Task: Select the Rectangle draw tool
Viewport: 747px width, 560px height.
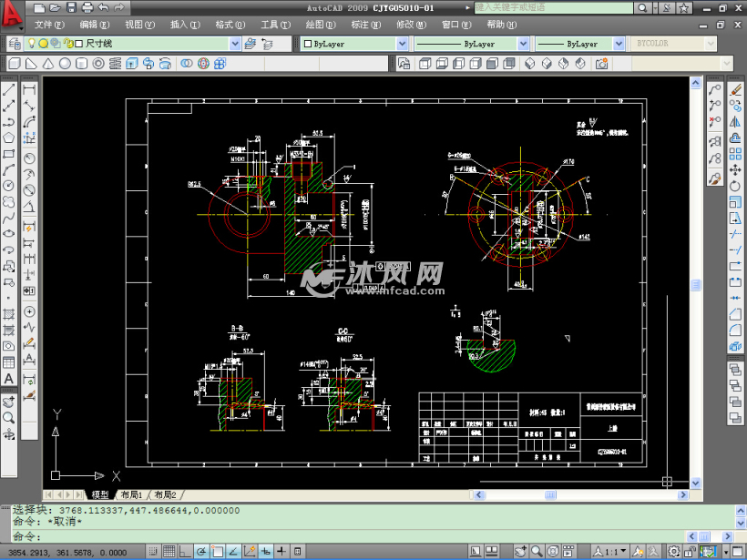Action: [x=8, y=154]
